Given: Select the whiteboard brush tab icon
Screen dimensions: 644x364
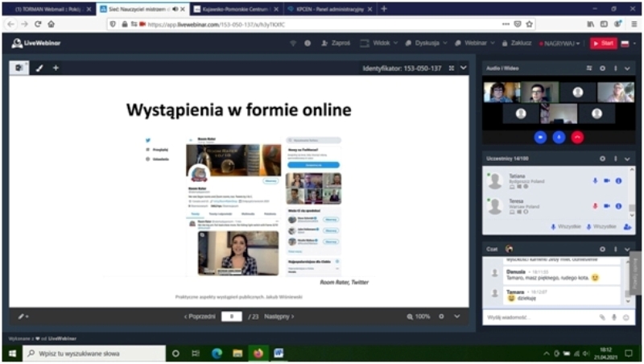Looking at the screenshot, I should click(39, 68).
